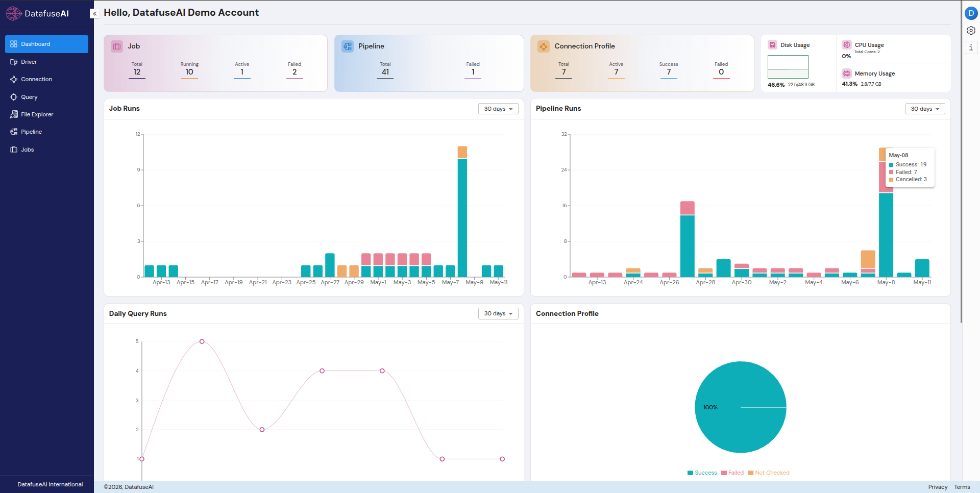Click the Job Total value 12
This screenshot has width=980, height=493.
(x=137, y=72)
